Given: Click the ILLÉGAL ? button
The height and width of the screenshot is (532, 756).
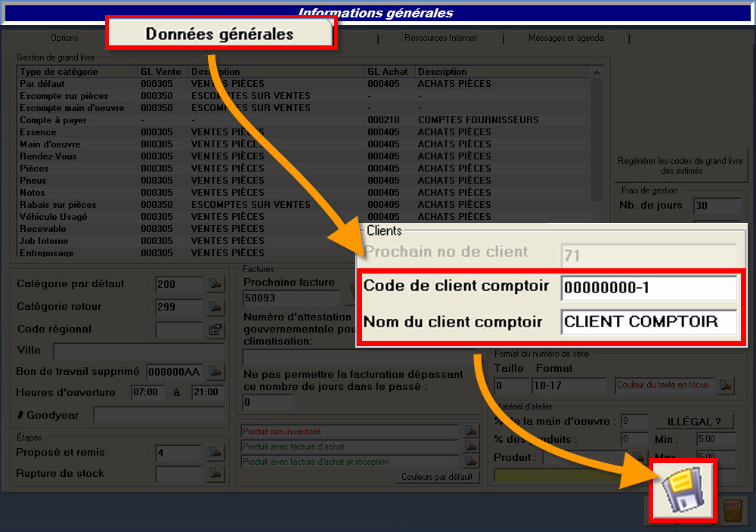Looking at the screenshot, I should pyautogui.click(x=694, y=422).
